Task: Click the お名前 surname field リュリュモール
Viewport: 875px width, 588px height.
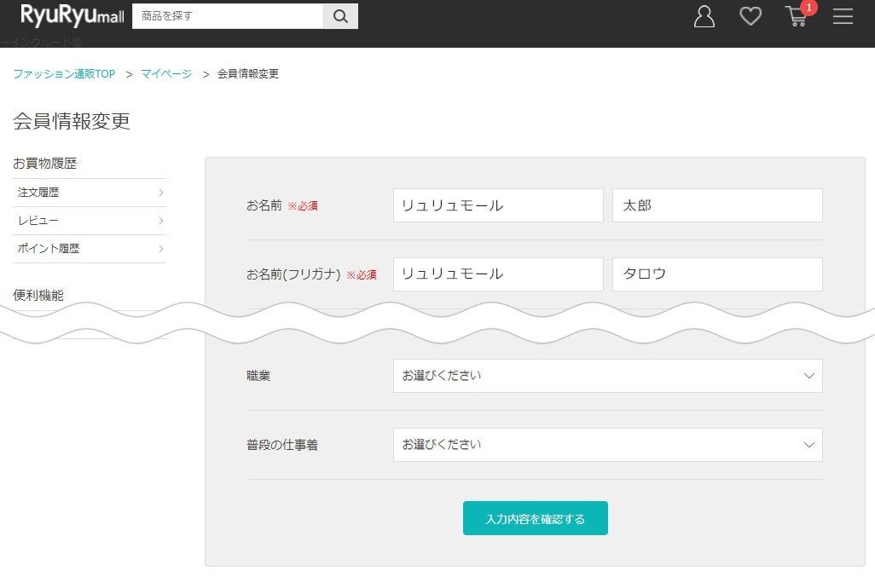Action: point(498,205)
